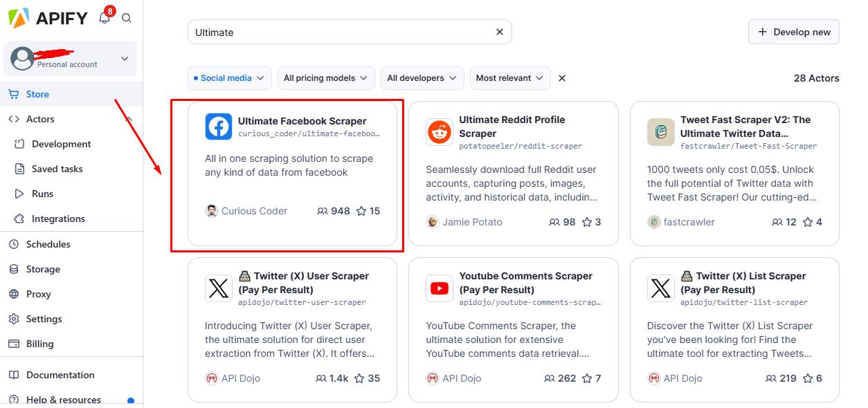
Task: Open the All pricing models dropdown
Action: [326, 78]
